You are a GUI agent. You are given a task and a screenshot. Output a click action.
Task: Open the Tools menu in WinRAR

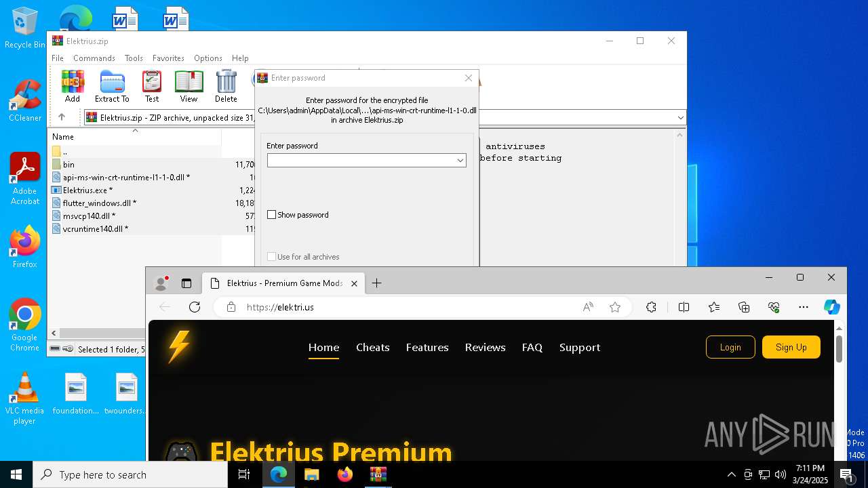tap(134, 58)
